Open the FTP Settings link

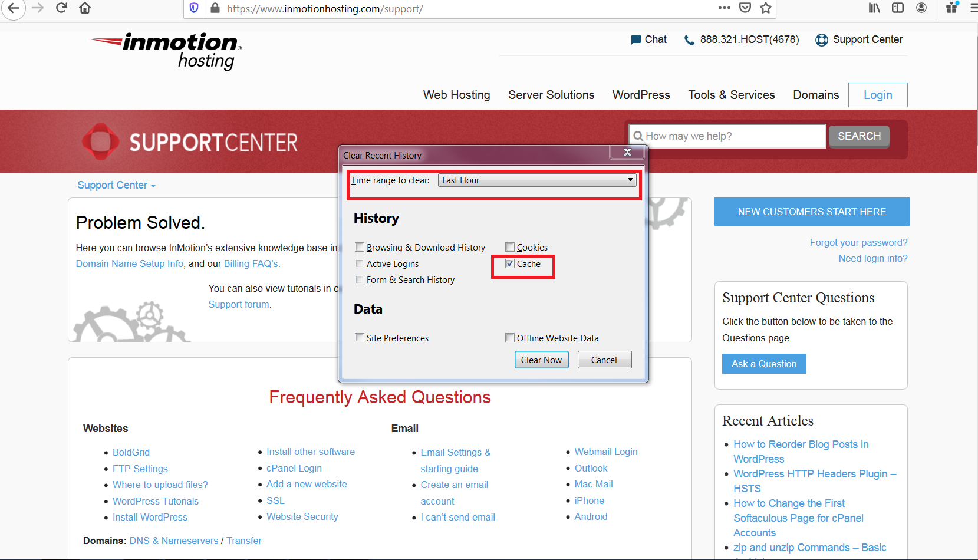coord(140,469)
